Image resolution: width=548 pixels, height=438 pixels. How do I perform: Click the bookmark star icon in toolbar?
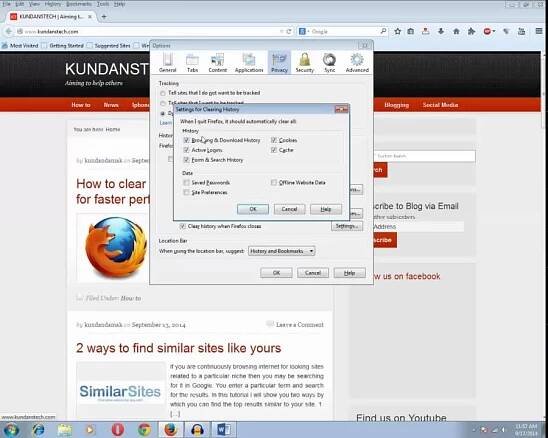397,31
